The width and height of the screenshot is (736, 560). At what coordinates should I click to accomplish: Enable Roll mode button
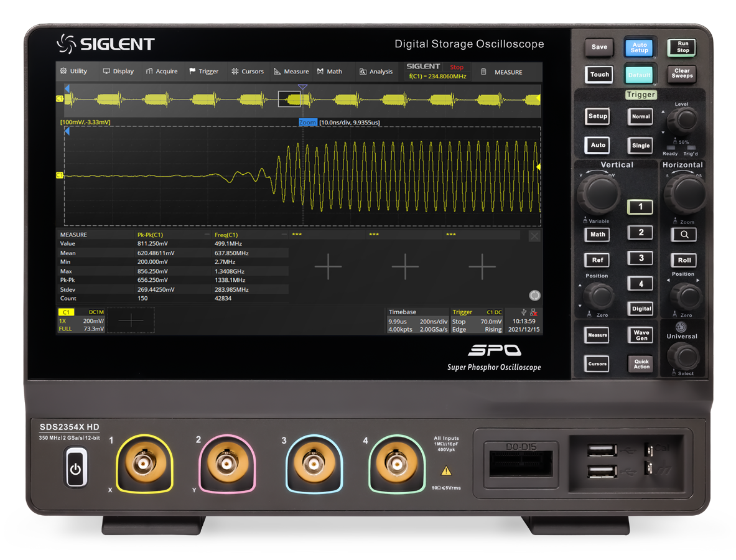[683, 261]
